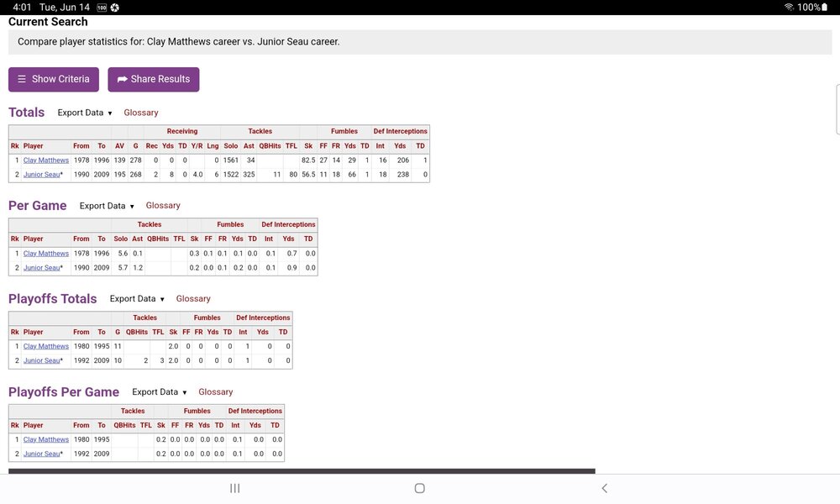Screen dimensions: 840x504
Task: Sort Totals table by AV column
Action: [119, 145]
